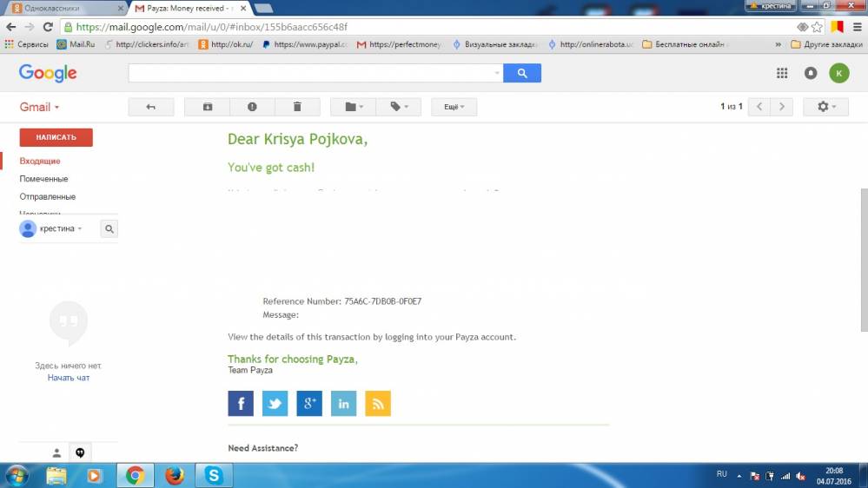This screenshot has height=488, width=868.
Task: Open Payza's Twitter icon
Action: [x=275, y=404]
